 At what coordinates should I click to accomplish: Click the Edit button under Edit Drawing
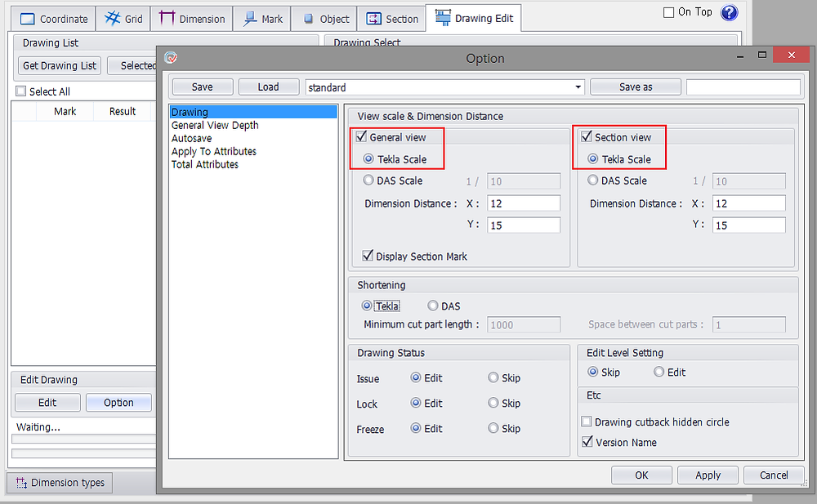47,403
